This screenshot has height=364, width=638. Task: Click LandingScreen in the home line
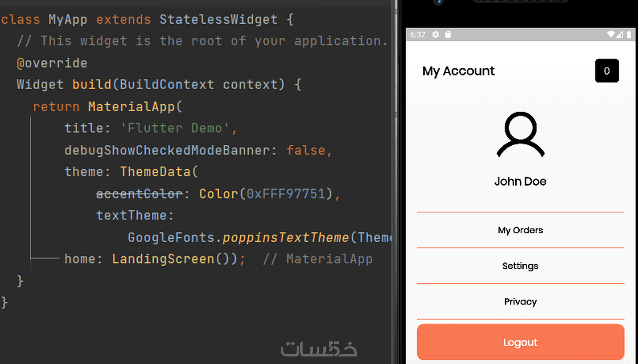pos(163,259)
